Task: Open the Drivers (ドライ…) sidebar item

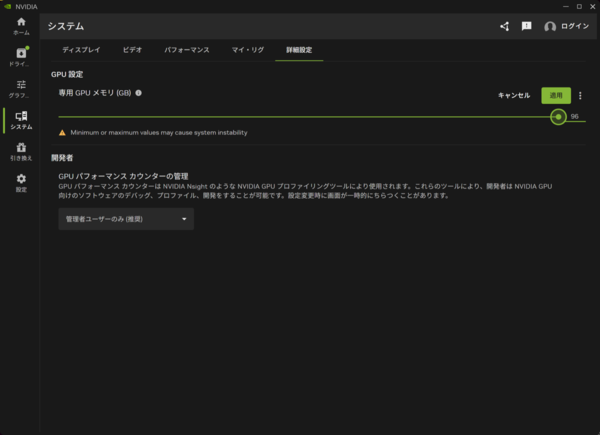Action: pos(21,57)
